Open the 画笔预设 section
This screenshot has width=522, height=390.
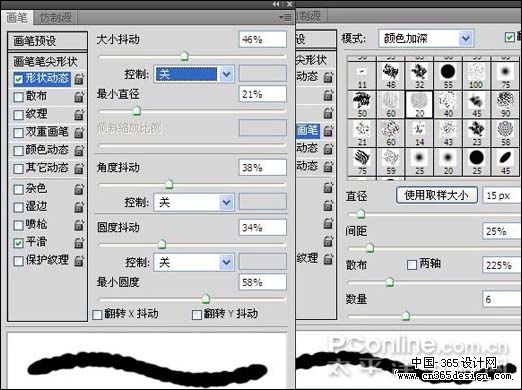(x=47, y=41)
